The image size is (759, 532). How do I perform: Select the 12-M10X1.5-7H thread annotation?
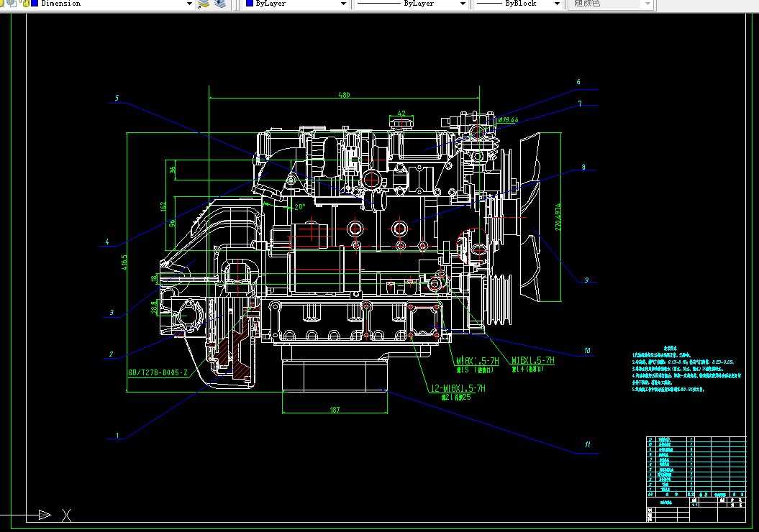pyautogui.click(x=458, y=388)
